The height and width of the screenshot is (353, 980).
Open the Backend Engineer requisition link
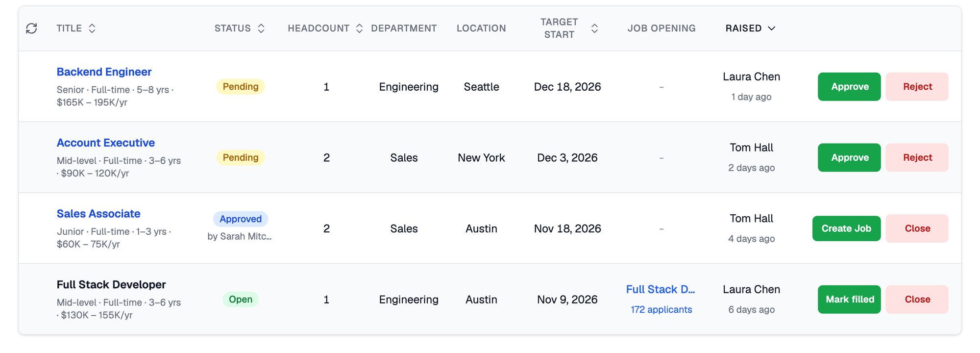point(104,72)
